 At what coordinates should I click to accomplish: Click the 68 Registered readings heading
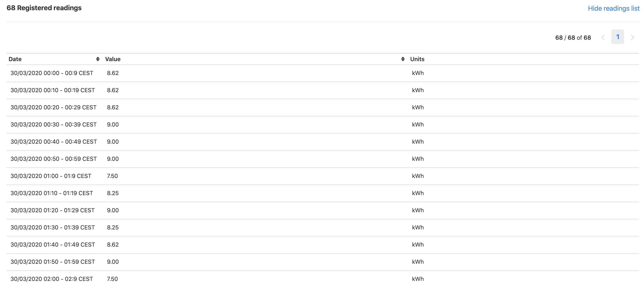coord(44,8)
